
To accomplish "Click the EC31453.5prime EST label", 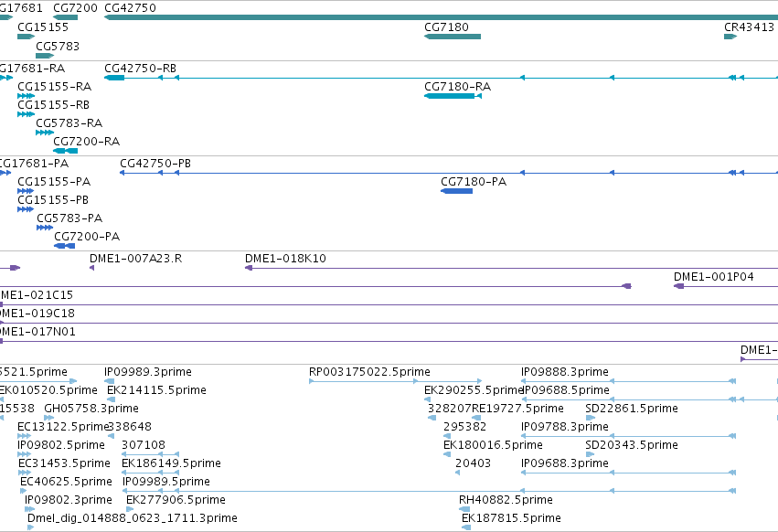I will pos(65,463).
